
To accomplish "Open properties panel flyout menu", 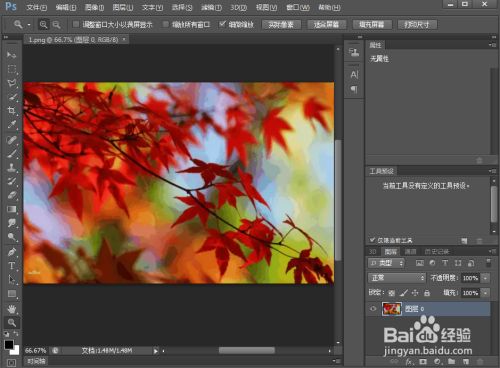I will point(492,45).
